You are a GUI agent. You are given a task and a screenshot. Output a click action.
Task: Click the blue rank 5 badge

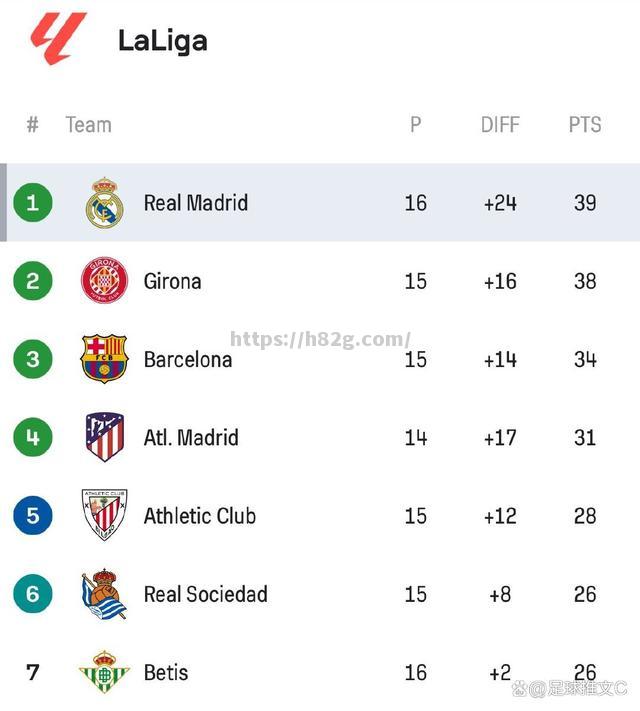33,515
